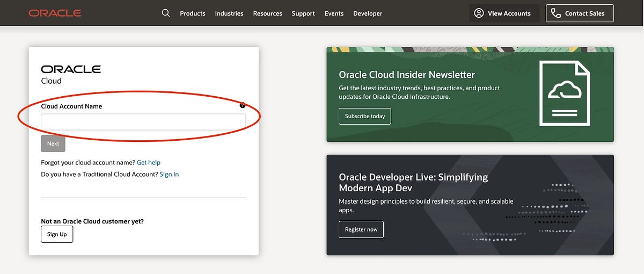Image resolution: width=644 pixels, height=274 pixels.
Task: Click the help icon beside Cloud Account Name
Action: click(243, 105)
